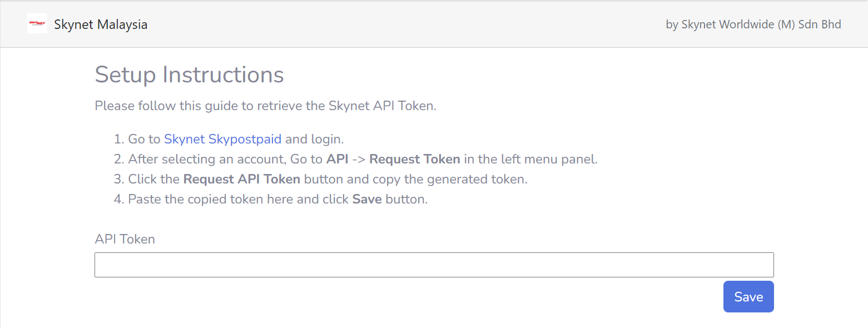Image resolution: width=868 pixels, height=328 pixels.
Task: Select the instructions guide subtitle text
Action: click(265, 106)
